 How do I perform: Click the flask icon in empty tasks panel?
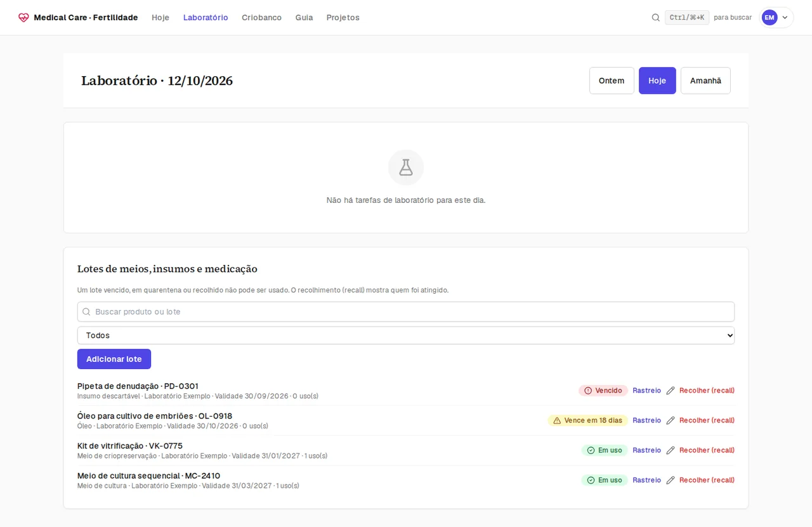[406, 167]
